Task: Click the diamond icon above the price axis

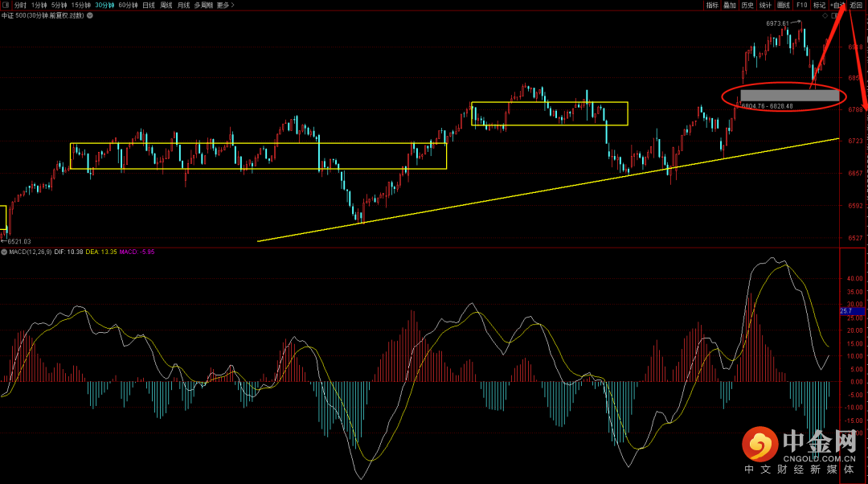Action: click(x=825, y=15)
